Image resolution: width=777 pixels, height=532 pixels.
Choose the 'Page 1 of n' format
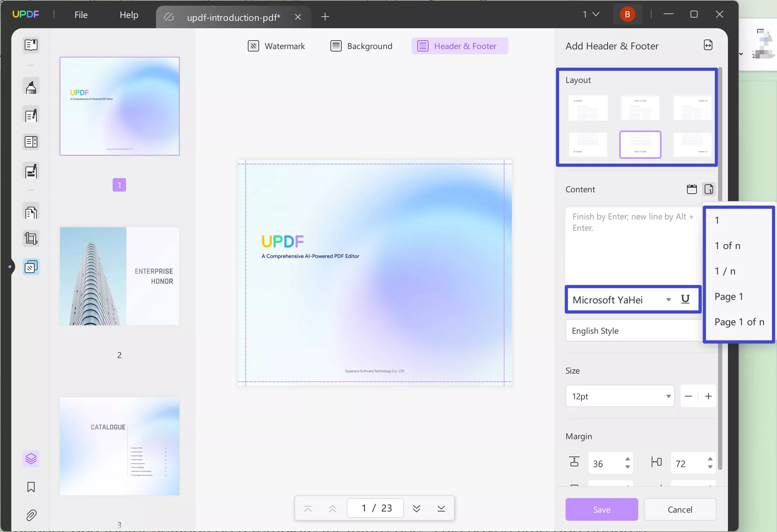point(739,321)
